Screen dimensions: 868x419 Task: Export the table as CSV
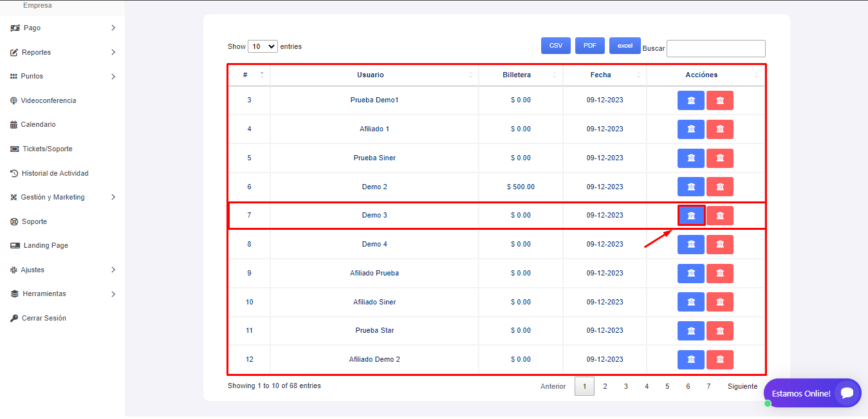click(555, 46)
